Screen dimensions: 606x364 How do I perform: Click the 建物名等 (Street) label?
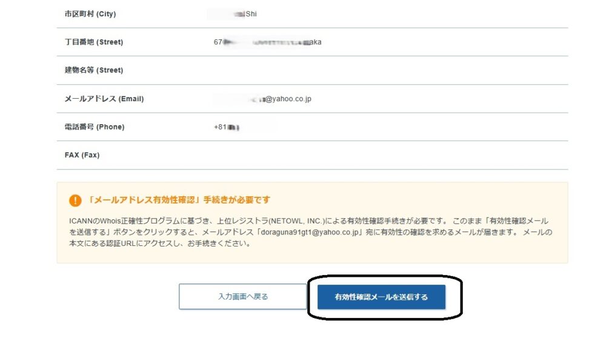[x=94, y=70]
